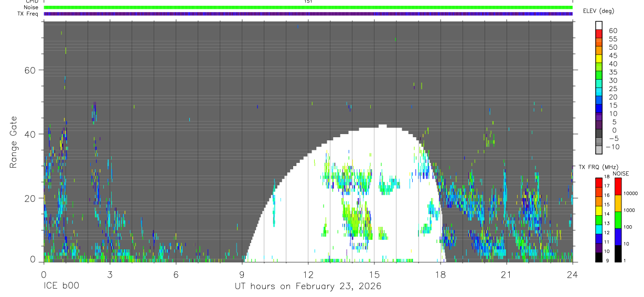644x297 pixels.
Task: Click the light gray bottom swatch of ELEV bar
Action: click(x=599, y=150)
